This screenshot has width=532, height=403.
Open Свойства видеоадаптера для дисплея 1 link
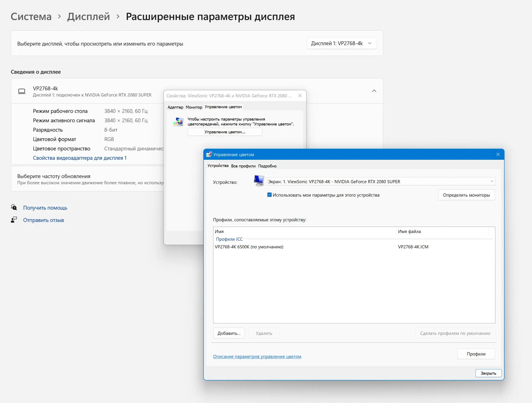coord(80,158)
